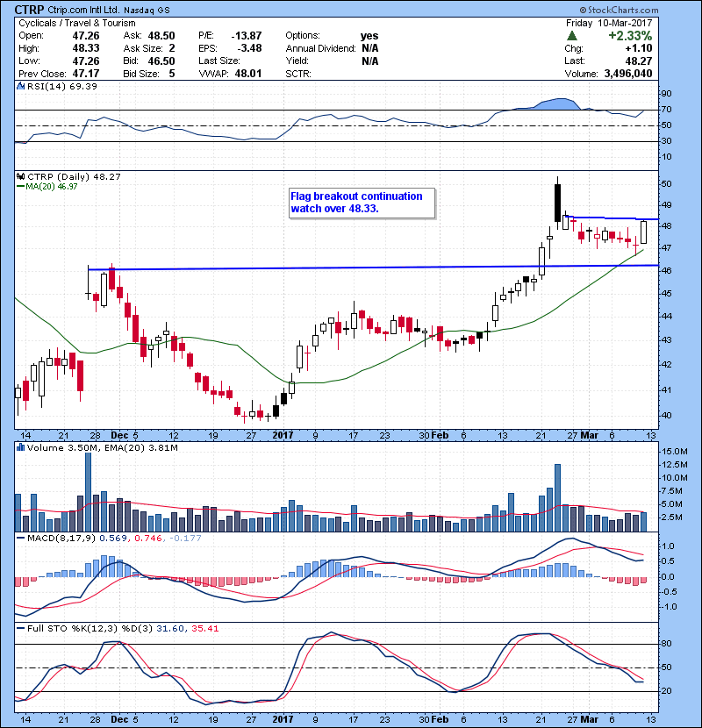This screenshot has width=702, height=728.
Task: Click the 'MACD(8,17,9)' indicator label
Action: pyautogui.click(x=61, y=539)
